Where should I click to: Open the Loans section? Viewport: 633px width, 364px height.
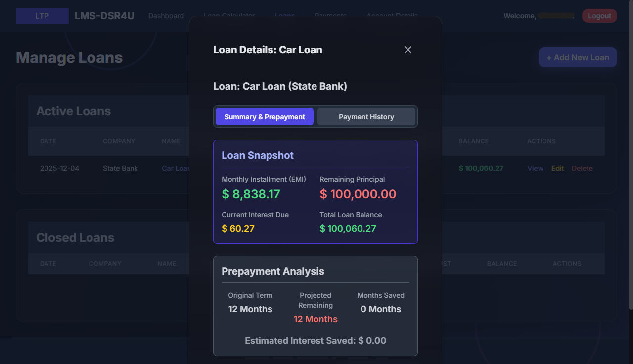pyautogui.click(x=285, y=15)
